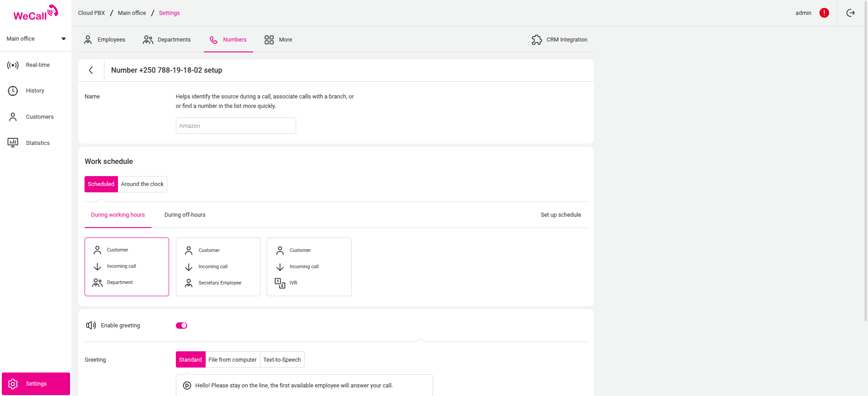
Task: Click the Settings breadcrumb
Action: pos(169,13)
